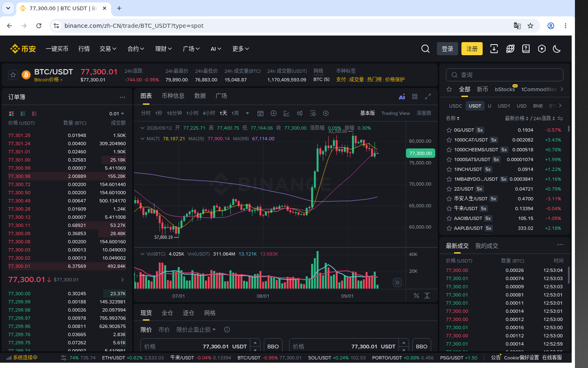The height and width of the screenshot is (368, 588).
Task: Click the Bitcoin coin logo beside BTC/USDT
Action: pos(26,75)
